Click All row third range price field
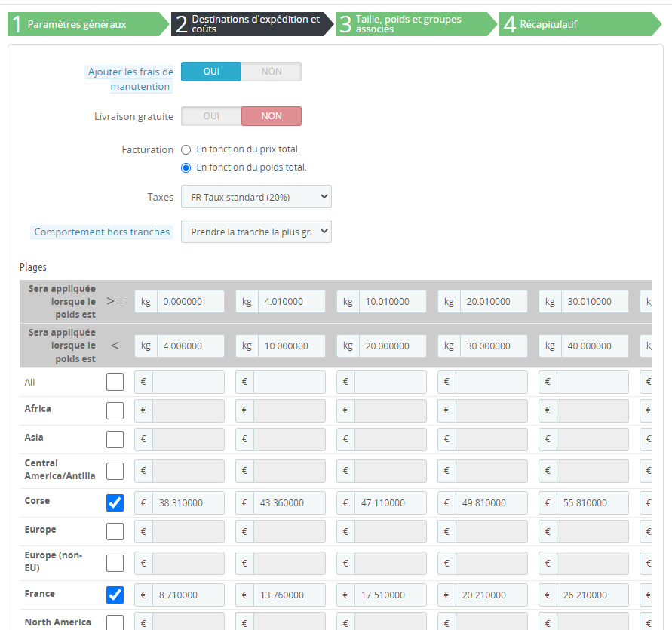The width and height of the screenshot is (672, 630). (391, 382)
